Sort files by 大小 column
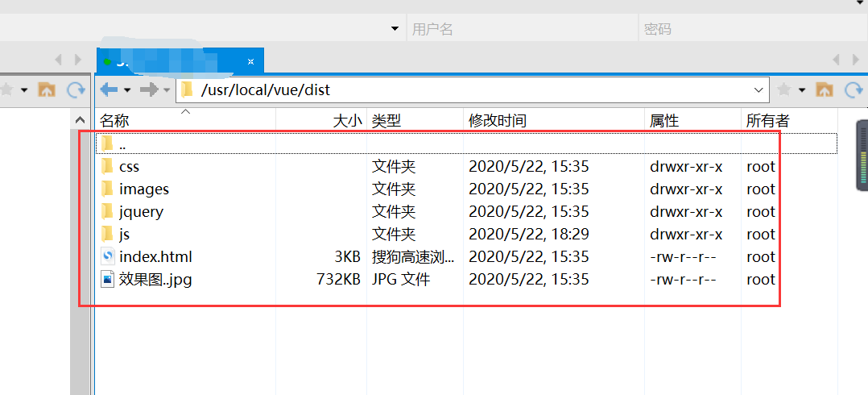868x395 pixels. point(321,120)
